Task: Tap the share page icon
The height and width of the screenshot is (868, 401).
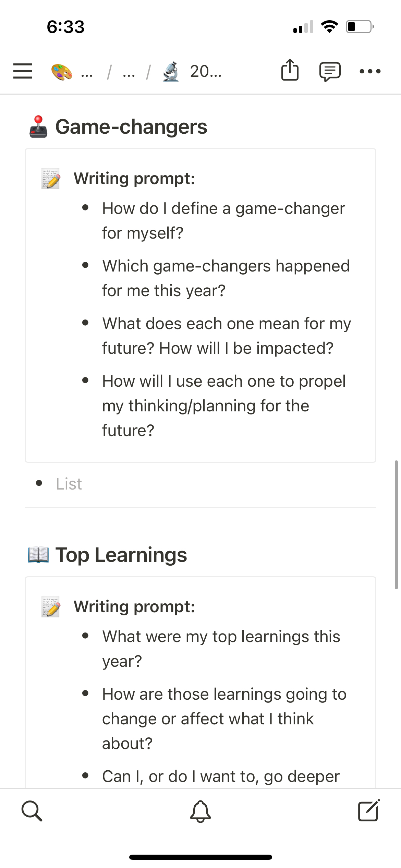Action: (x=290, y=70)
